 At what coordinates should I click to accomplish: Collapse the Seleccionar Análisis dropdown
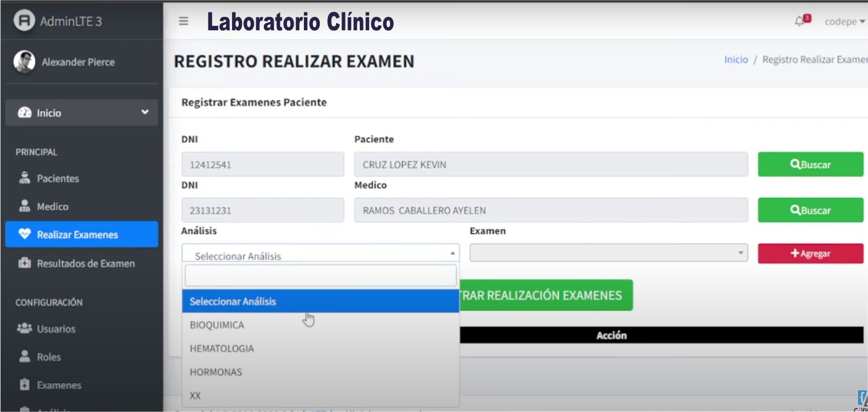click(x=320, y=254)
